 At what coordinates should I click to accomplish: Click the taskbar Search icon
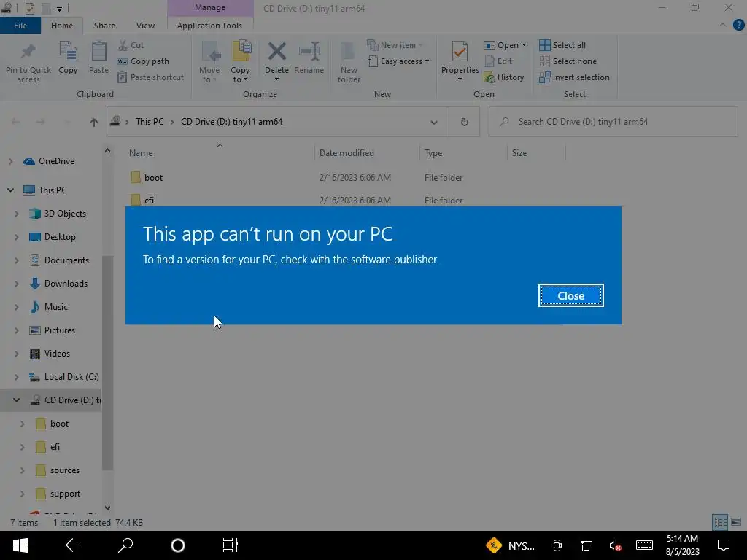(x=125, y=545)
